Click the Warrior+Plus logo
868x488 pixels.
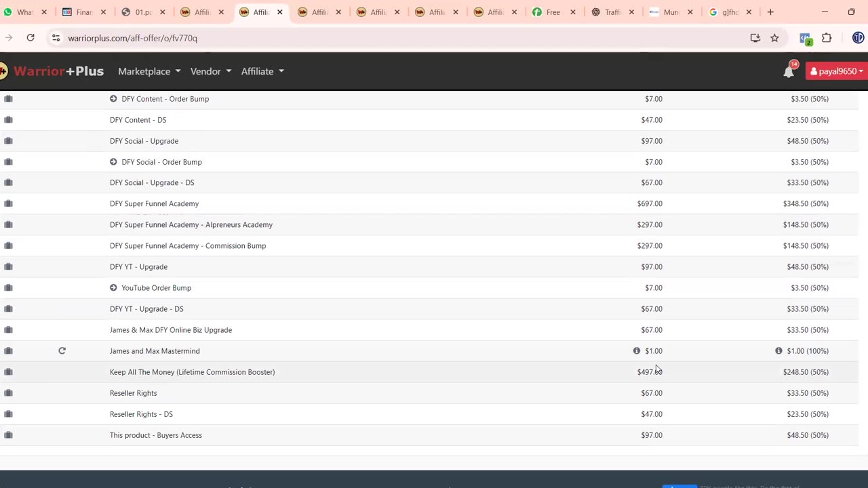point(52,70)
